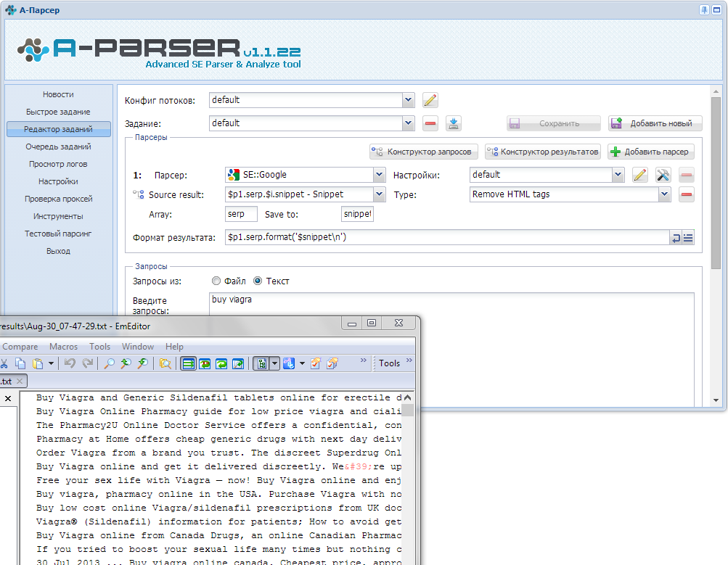Select No Wrap mode icon in EmEditor
Viewport: 728px width, 565px height.
[189, 363]
